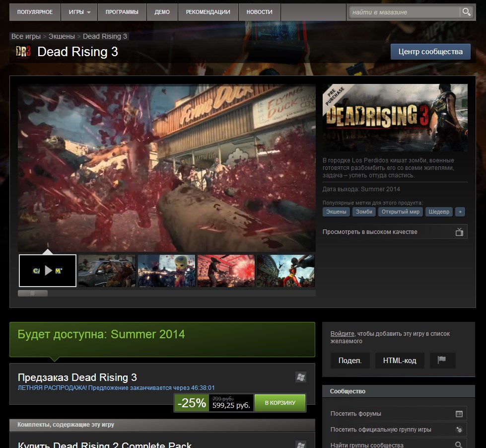
Task: Select the clown screenshot thumbnail
Action: 166,271
